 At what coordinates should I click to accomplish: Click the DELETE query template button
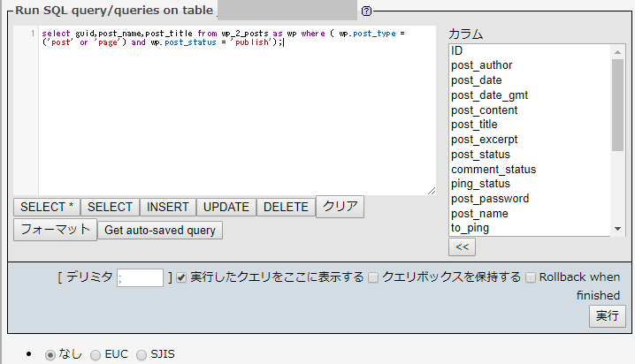click(x=286, y=207)
